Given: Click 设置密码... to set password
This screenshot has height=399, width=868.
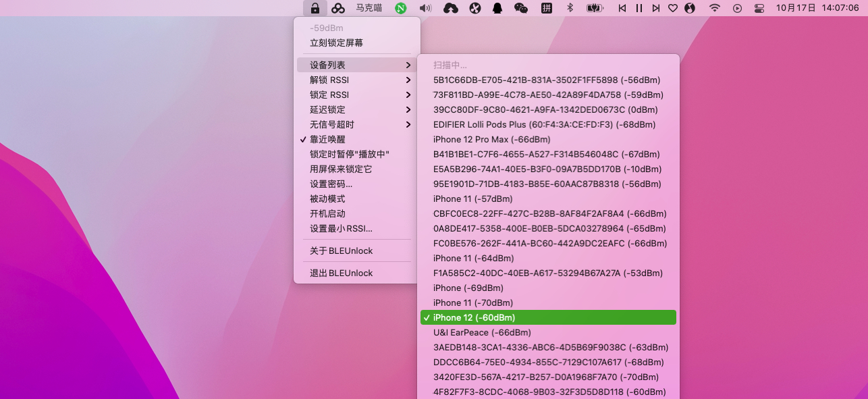Looking at the screenshot, I should [x=331, y=184].
